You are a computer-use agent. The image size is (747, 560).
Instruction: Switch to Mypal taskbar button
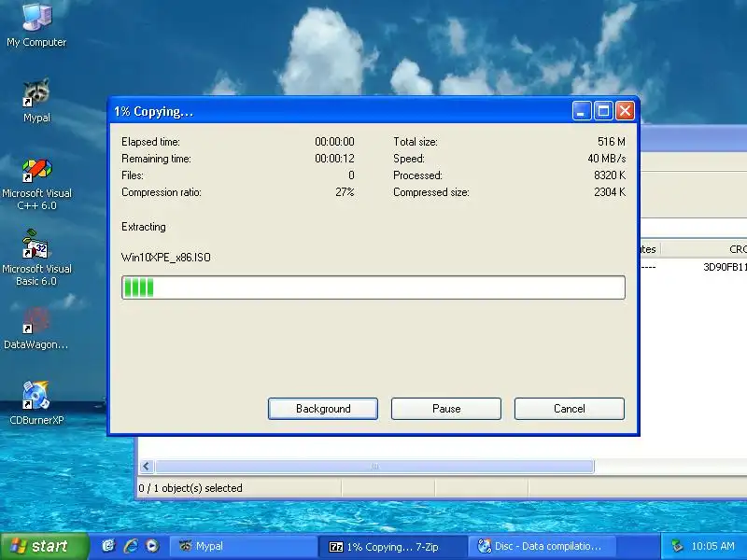coord(244,546)
